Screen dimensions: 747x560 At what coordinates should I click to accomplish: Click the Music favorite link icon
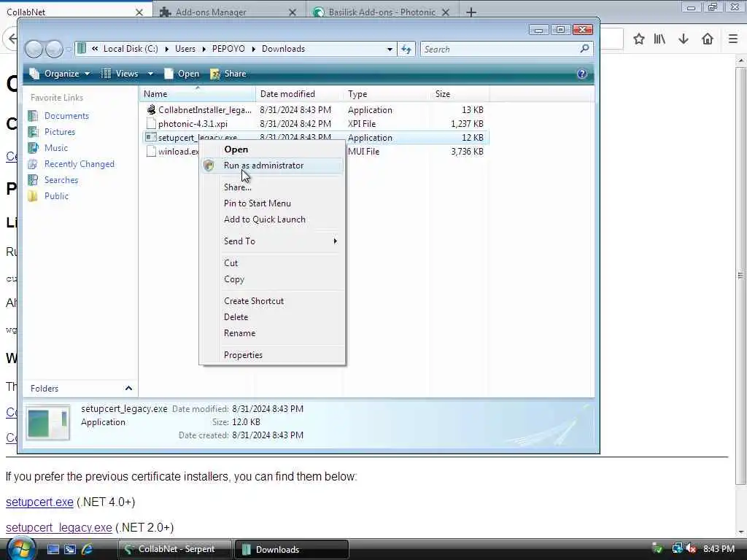coord(33,148)
